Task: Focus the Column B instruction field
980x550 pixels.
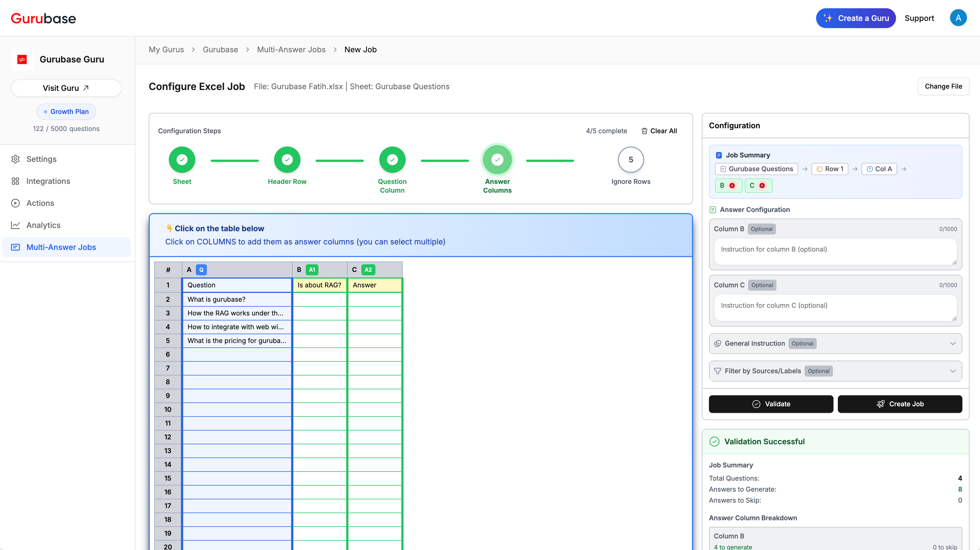Action: [835, 251]
